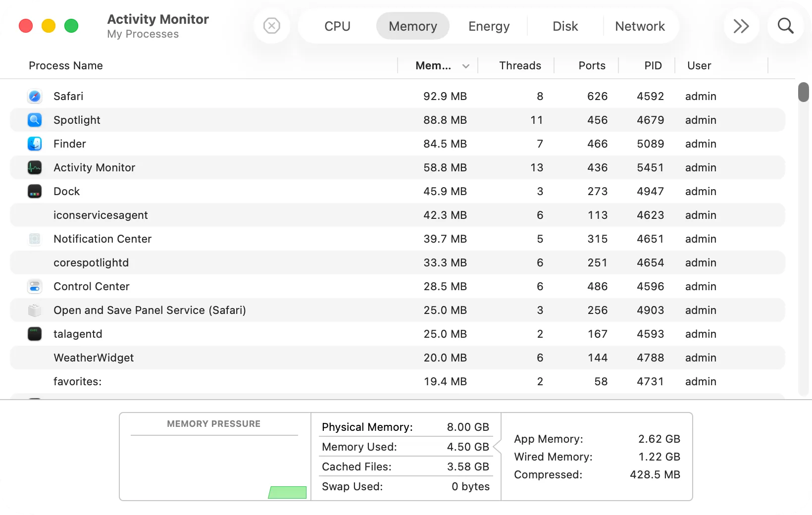Switch to the CPU tab

point(338,26)
